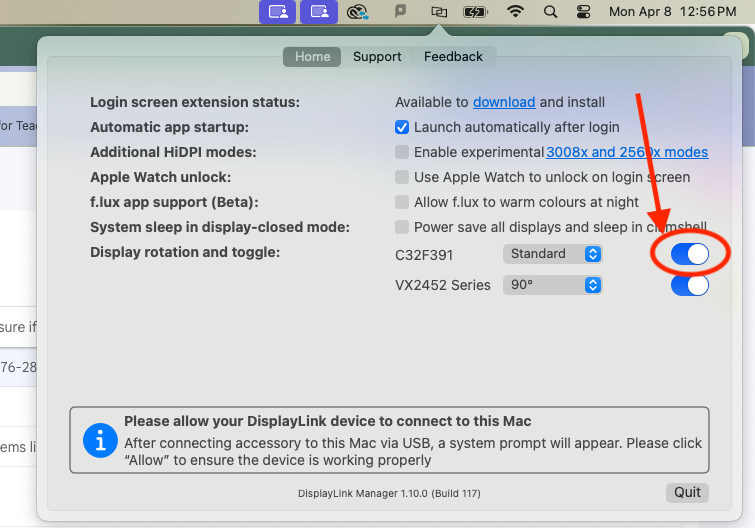Open the C32F391 rotation dropdown showing Standard
This screenshot has width=755, height=528.
(553, 254)
